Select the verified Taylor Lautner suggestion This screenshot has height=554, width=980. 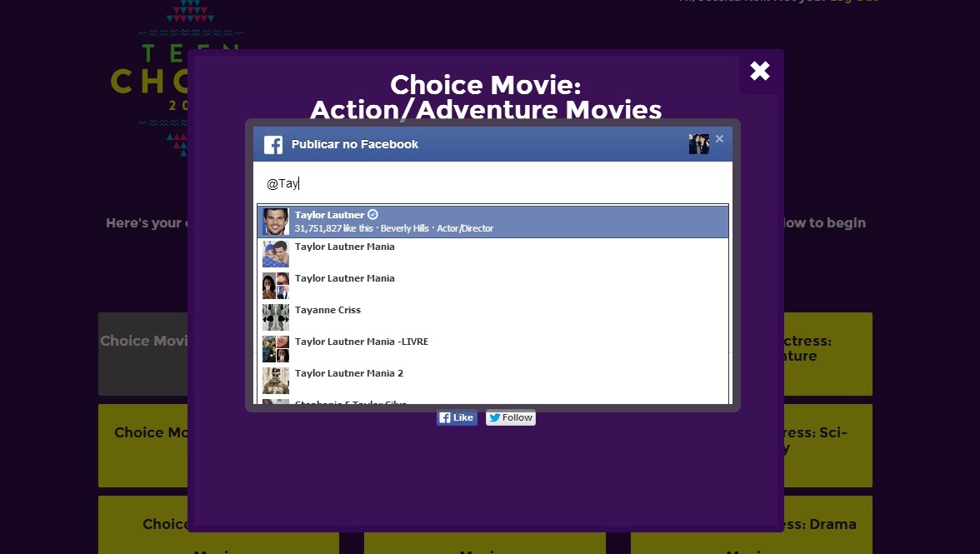click(x=492, y=222)
